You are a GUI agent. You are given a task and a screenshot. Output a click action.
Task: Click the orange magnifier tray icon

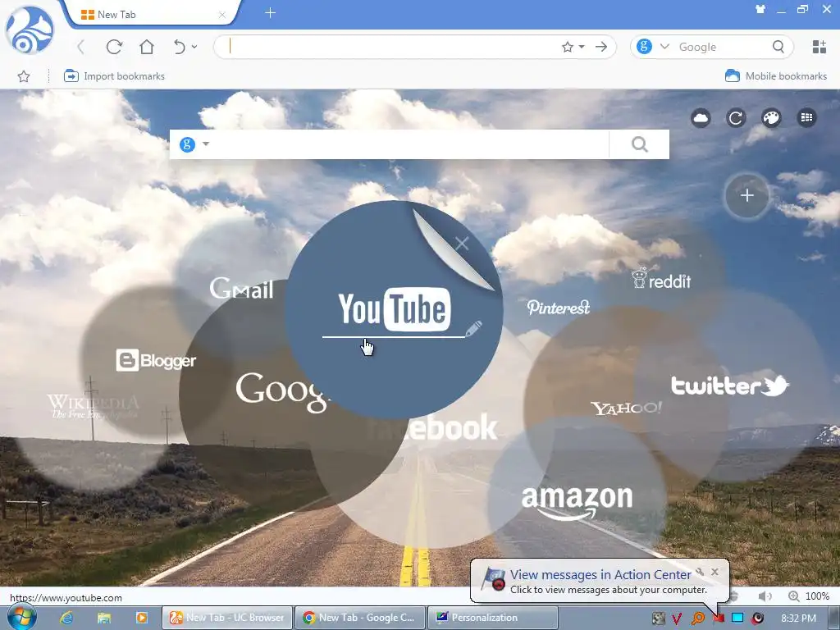coord(697,619)
